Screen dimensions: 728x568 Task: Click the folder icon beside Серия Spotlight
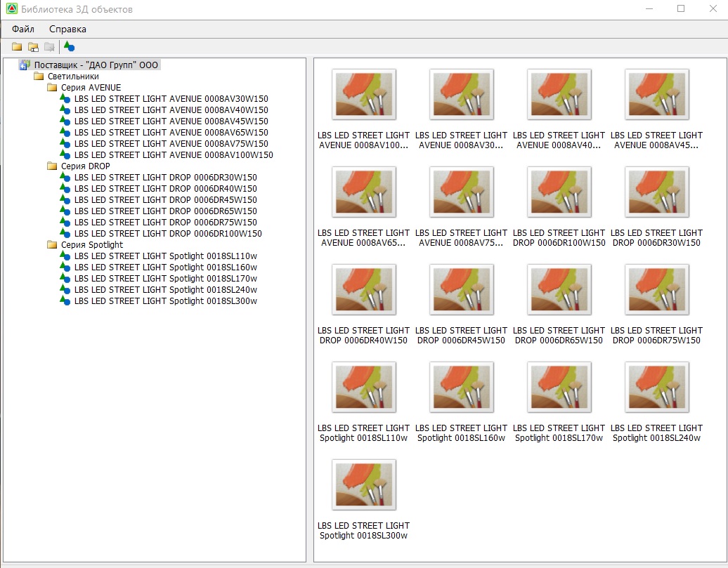pos(52,244)
